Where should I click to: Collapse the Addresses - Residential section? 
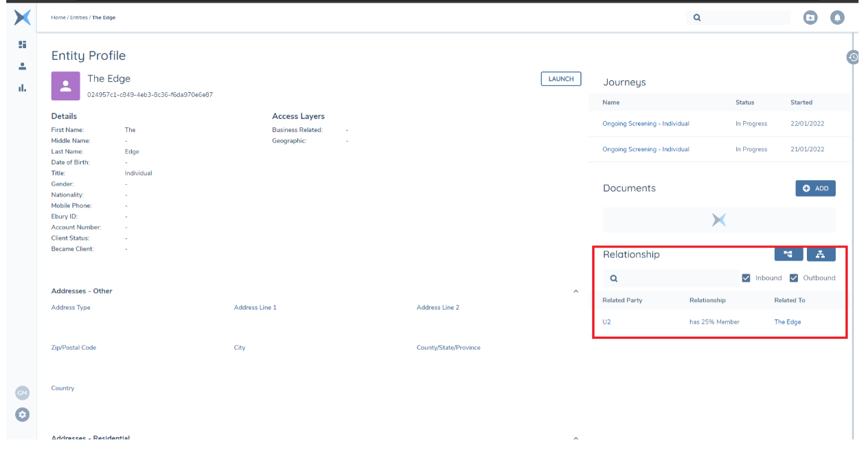[575, 438]
